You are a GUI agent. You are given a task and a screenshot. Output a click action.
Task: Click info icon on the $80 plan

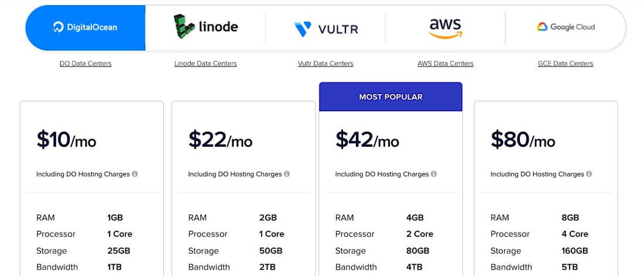tap(589, 174)
